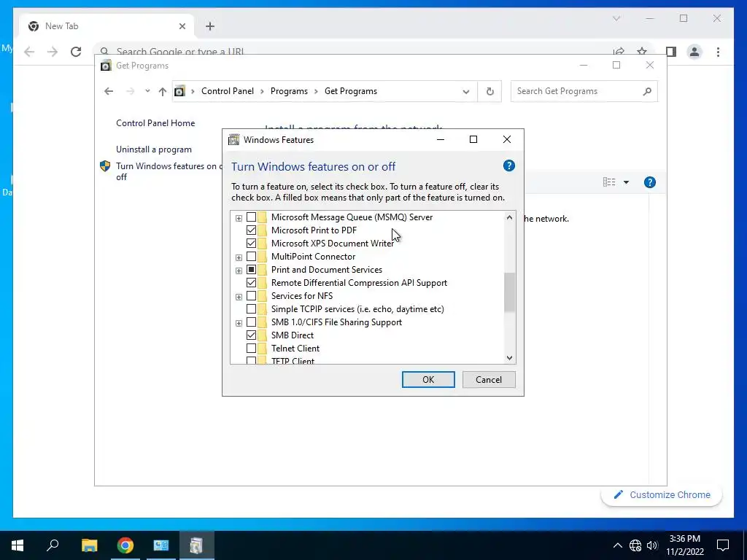The height and width of the screenshot is (560, 747).
Task: Show hidden system tray icons
Action: click(617, 545)
